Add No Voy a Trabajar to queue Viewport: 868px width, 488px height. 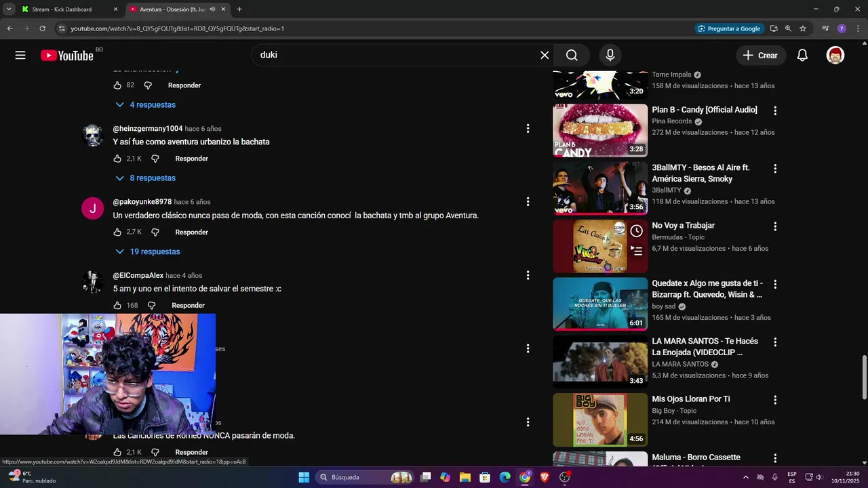[x=636, y=250]
